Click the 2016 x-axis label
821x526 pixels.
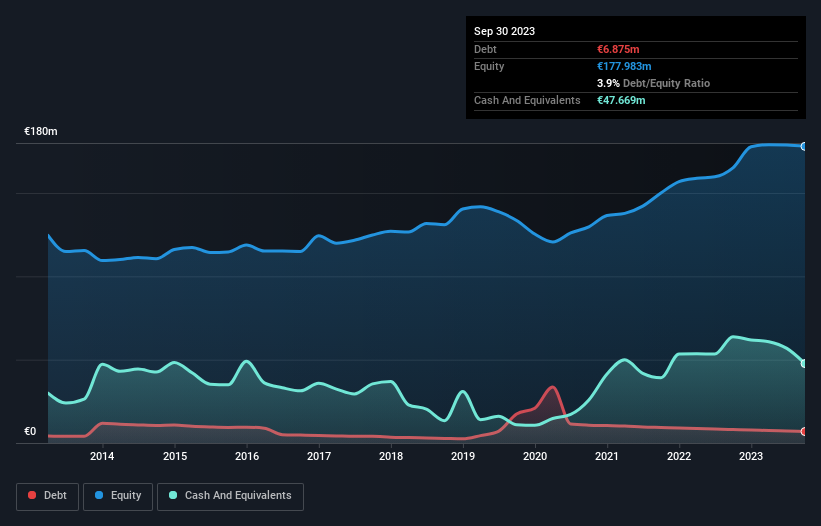pyautogui.click(x=247, y=456)
